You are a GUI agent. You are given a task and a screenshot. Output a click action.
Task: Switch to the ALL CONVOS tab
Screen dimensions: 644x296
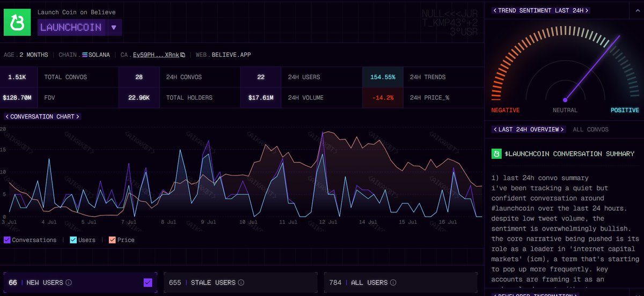tap(590, 129)
